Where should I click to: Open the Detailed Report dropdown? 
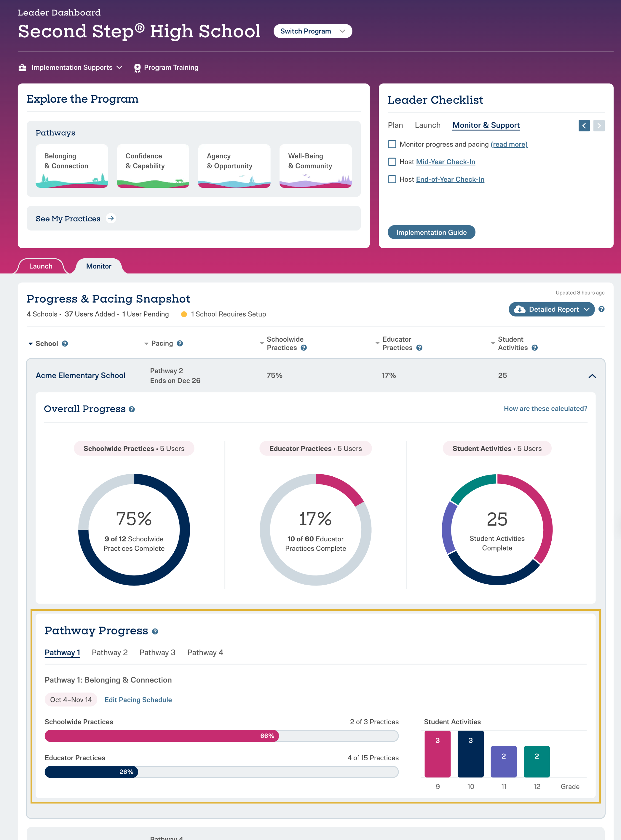551,309
